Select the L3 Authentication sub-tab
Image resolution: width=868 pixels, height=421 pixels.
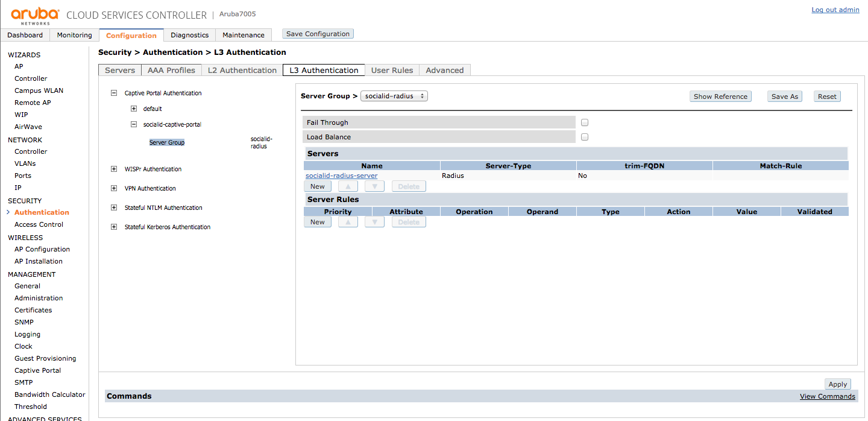324,70
